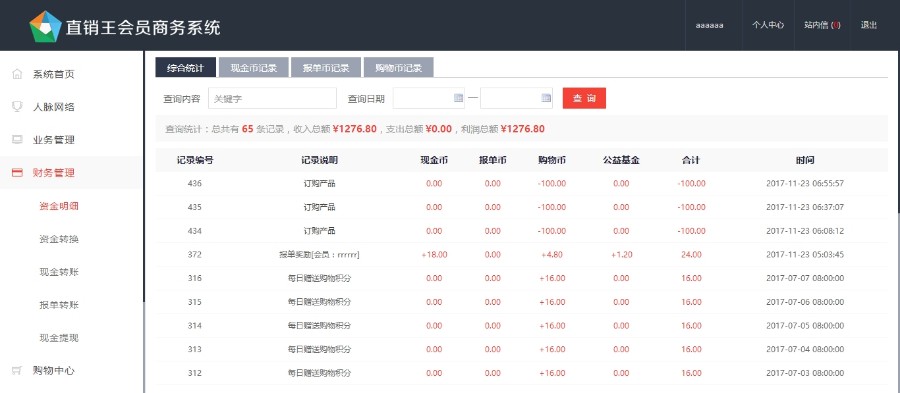This screenshot has width=900, height=393.
Task: Click timestamp 2017-07-03 08:00:00
Action: [x=805, y=373]
